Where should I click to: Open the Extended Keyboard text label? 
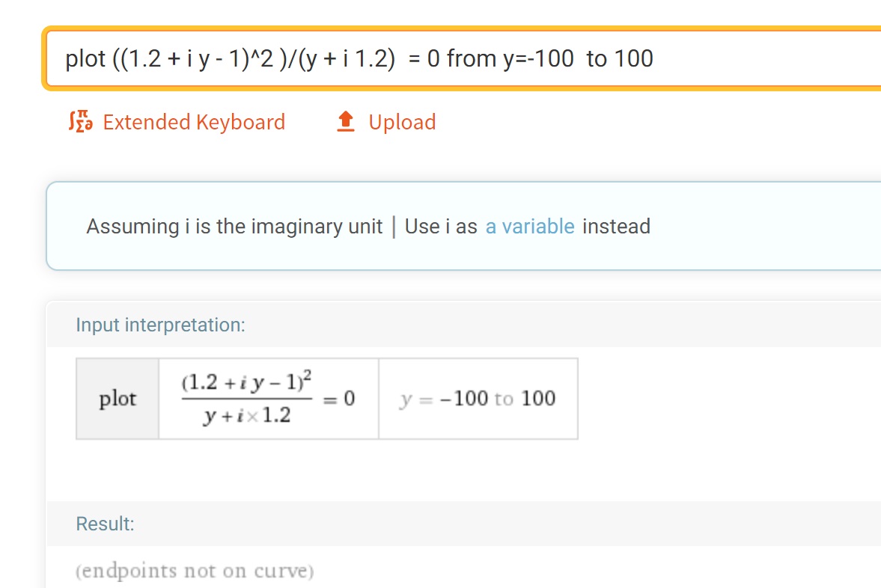194,122
